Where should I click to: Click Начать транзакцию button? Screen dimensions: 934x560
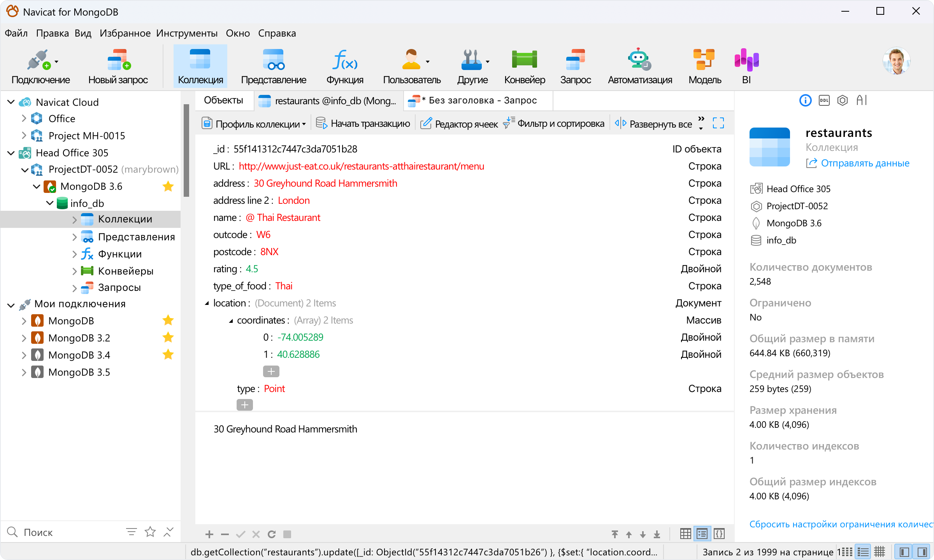point(363,124)
